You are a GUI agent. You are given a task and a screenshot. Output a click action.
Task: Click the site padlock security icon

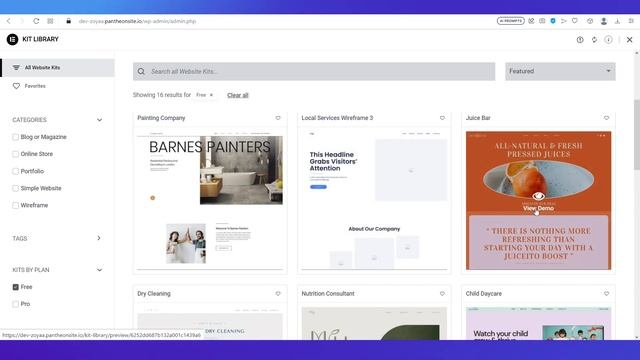(x=69, y=21)
